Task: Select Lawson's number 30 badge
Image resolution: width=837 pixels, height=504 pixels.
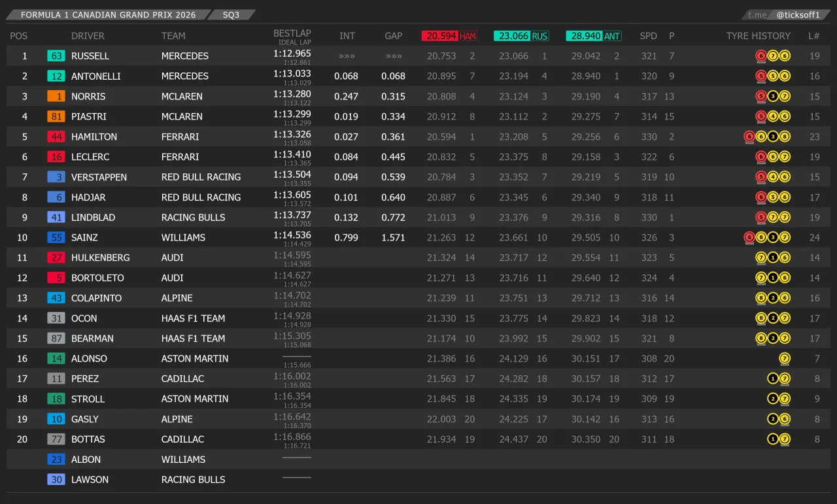Action: click(x=56, y=480)
